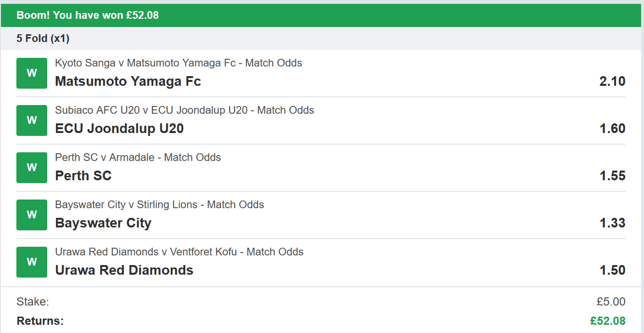Viewport: 644px width, 333px height.
Task: Click the 1.50 odds for Urawa Red Diamonds
Action: point(612,270)
